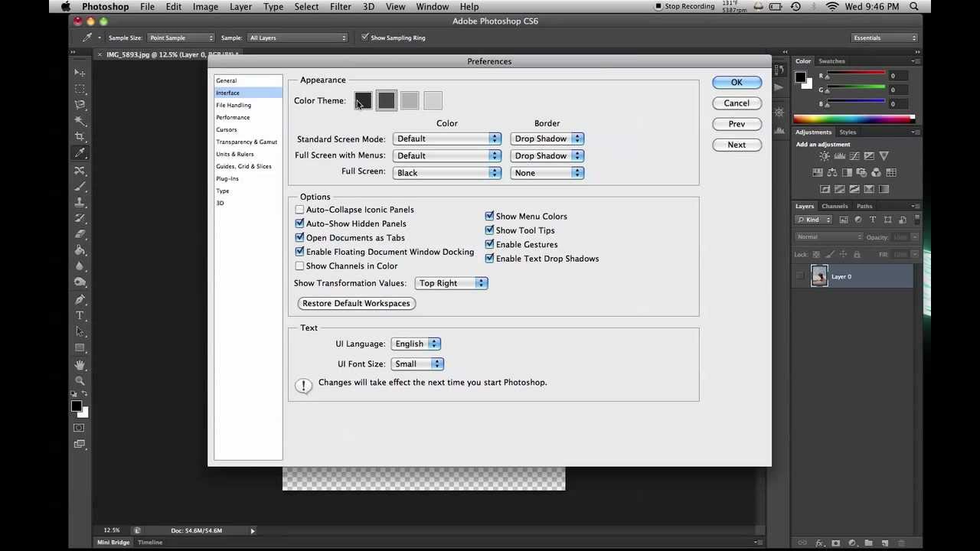Viewport: 980px width, 551px height.
Task: Change UI Language dropdown
Action: pos(416,344)
